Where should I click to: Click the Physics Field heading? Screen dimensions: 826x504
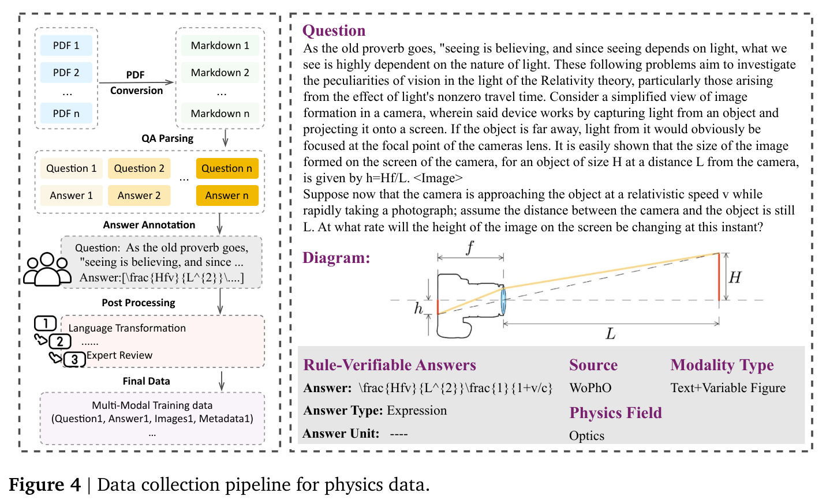pos(615,413)
